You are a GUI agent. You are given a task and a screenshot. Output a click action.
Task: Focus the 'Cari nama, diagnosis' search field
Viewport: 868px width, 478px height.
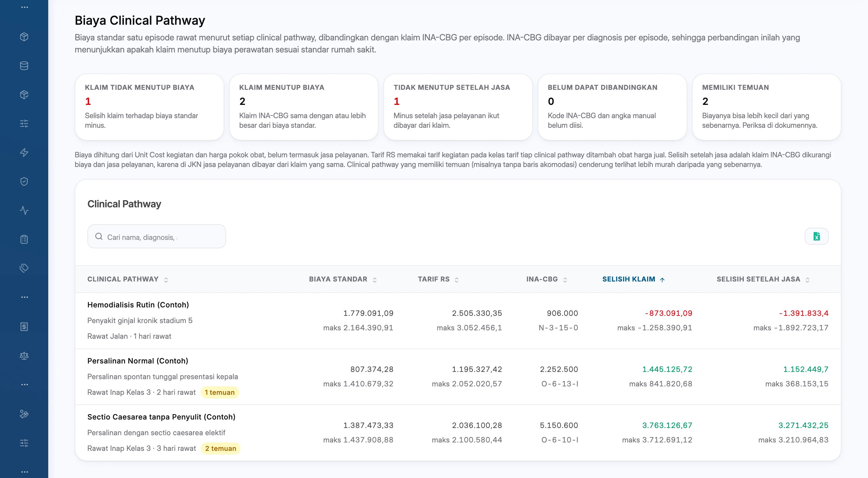tap(156, 237)
